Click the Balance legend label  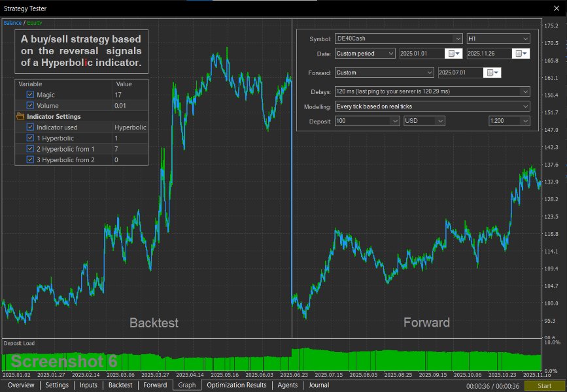tap(12, 23)
